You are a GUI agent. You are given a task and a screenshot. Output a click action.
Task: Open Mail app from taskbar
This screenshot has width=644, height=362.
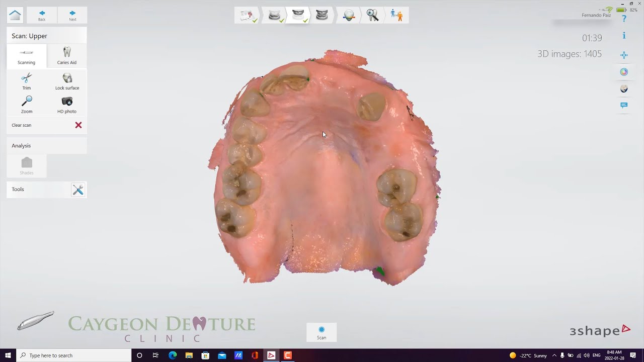[x=222, y=355]
